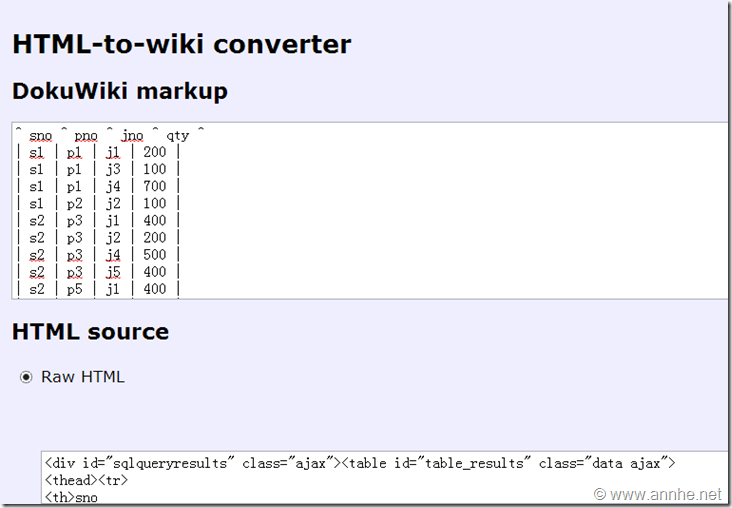Click the markup row "s2 p5 j1 400"
Image resolution: width=732 pixels, height=508 pixels.
(98, 288)
